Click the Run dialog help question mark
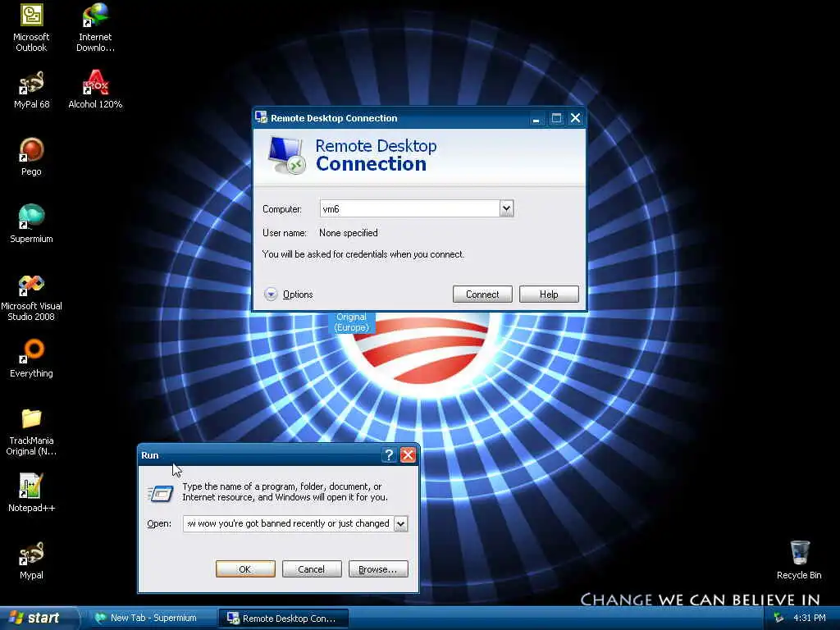 pos(389,455)
